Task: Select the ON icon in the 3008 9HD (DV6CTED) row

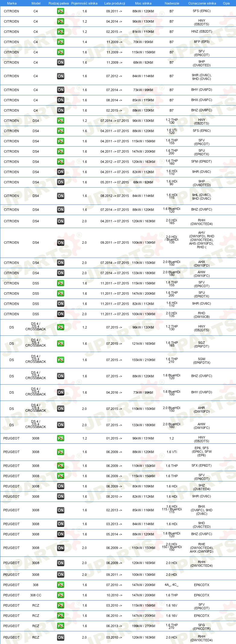Action: [x=60, y=524]
